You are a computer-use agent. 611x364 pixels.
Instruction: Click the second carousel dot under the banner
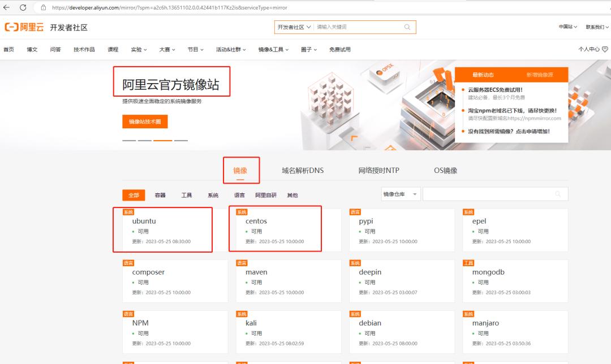tap(144, 140)
